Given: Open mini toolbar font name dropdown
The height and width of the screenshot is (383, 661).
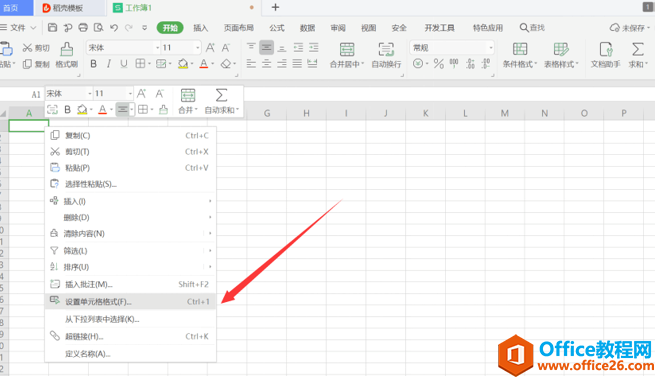Looking at the screenshot, I should point(90,93).
